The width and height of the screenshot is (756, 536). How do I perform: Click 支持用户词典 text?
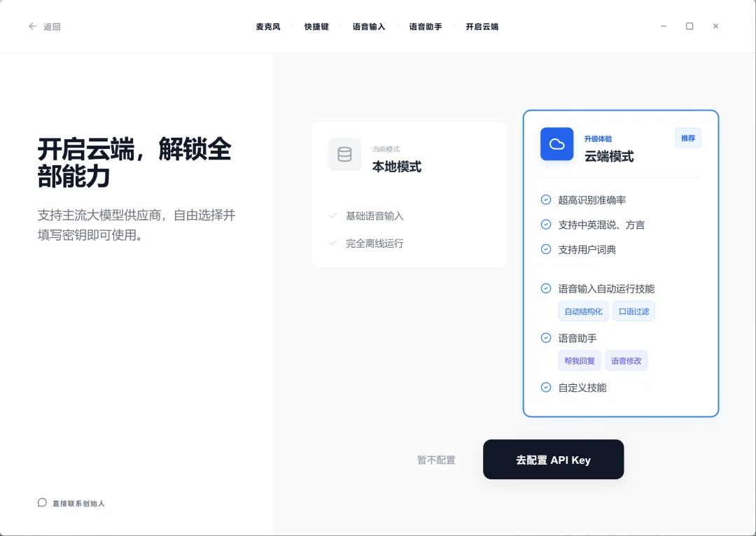587,250
